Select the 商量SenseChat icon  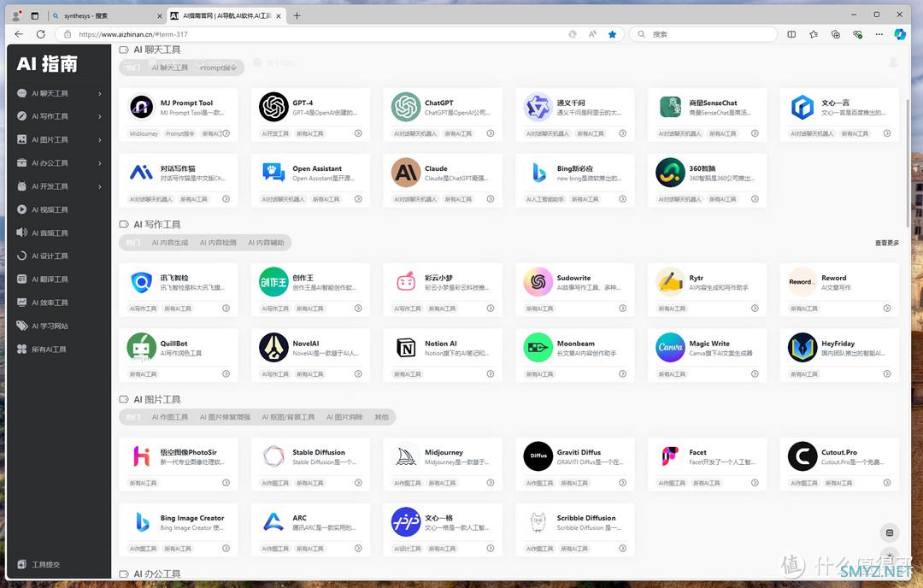[670, 107]
